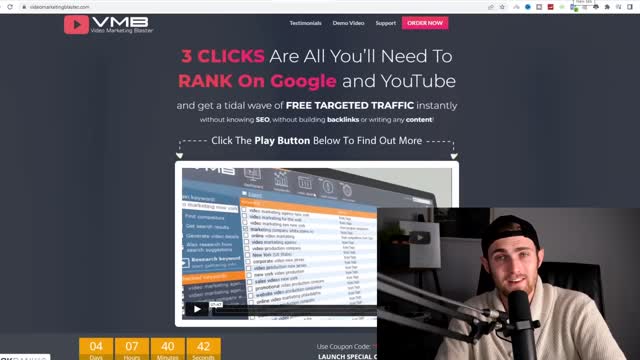The image size is (640, 360).
Task: Click the video progress bar
Action: click(x=294, y=312)
